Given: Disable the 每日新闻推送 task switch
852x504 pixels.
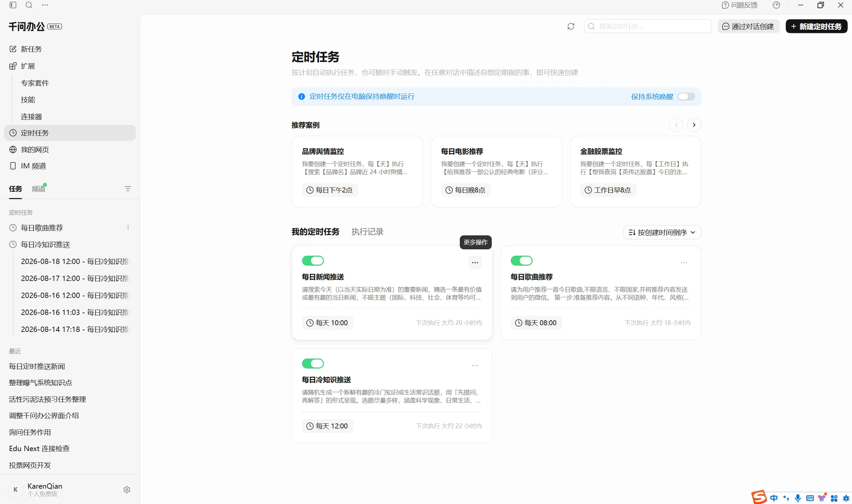Looking at the screenshot, I should [313, 261].
